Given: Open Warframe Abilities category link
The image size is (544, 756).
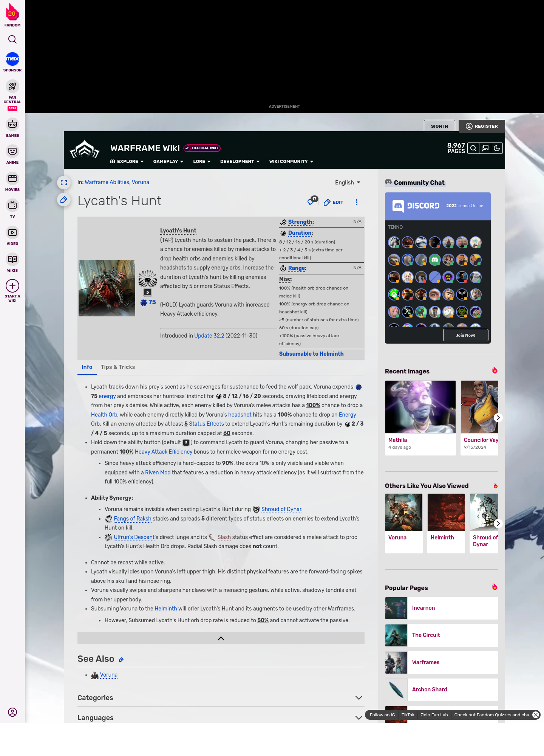Looking at the screenshot, I should pos(107,182).
